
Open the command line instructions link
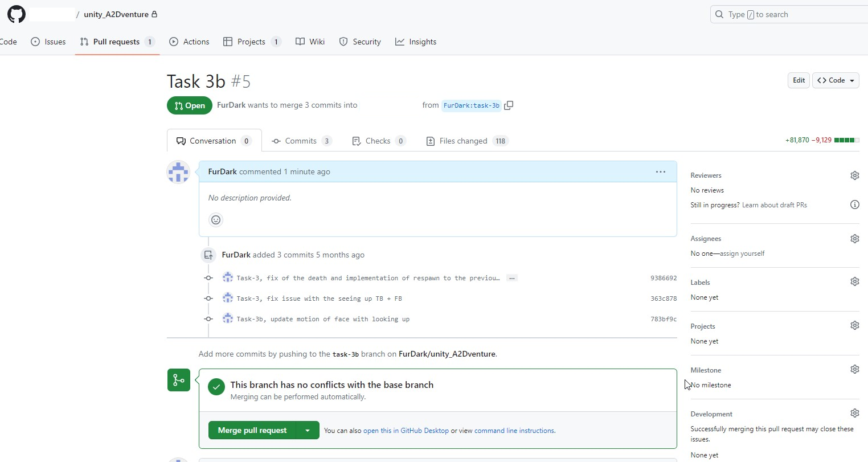coord(514,431)
